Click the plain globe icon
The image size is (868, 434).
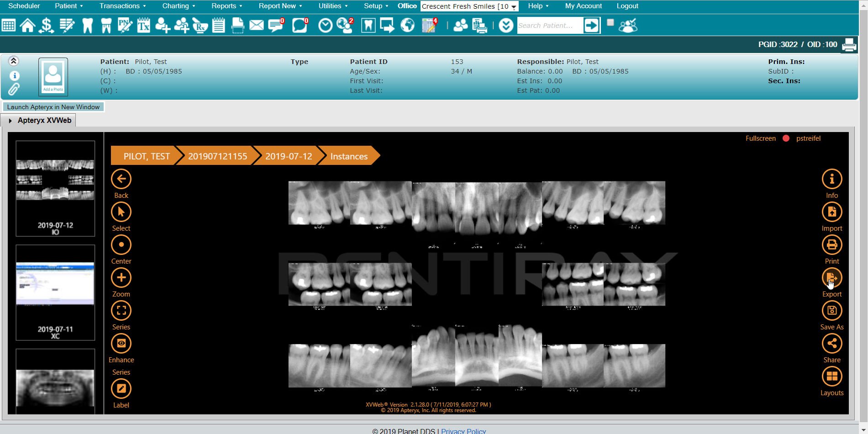point(408,25)
